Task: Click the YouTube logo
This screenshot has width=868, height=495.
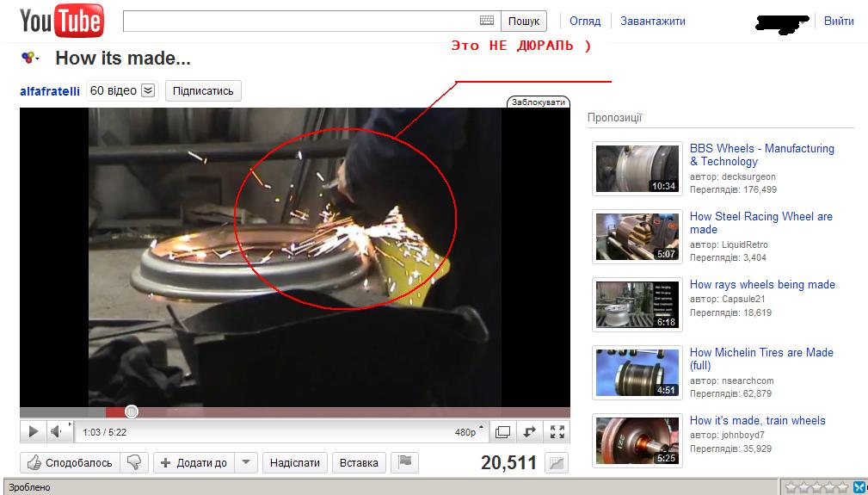Action: (x=62, y=22)
